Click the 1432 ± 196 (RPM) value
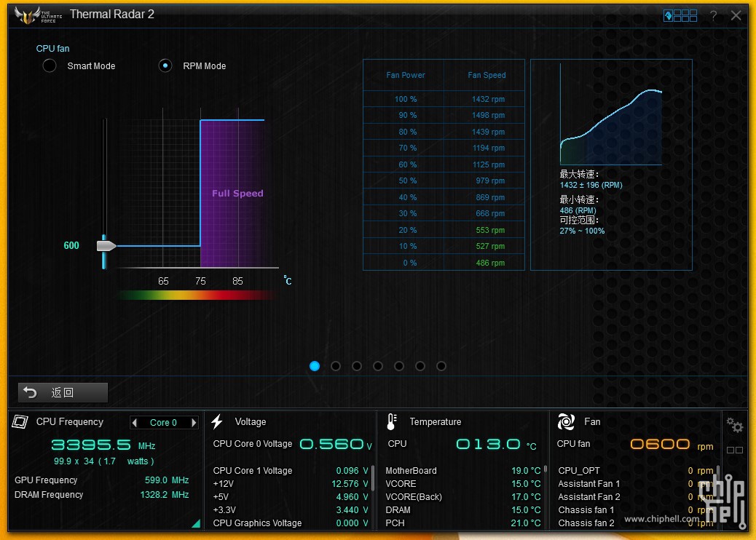 tap(591, 185)
